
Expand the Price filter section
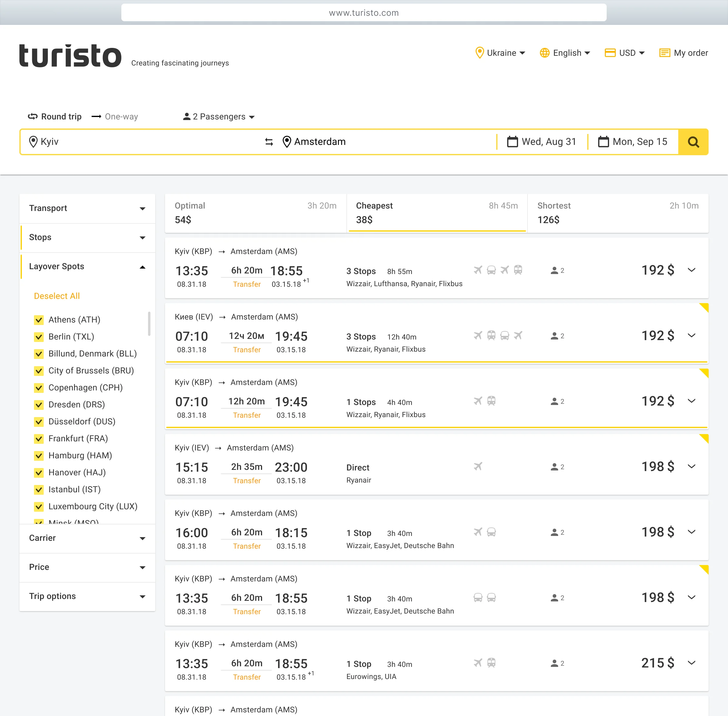point(87,567)
